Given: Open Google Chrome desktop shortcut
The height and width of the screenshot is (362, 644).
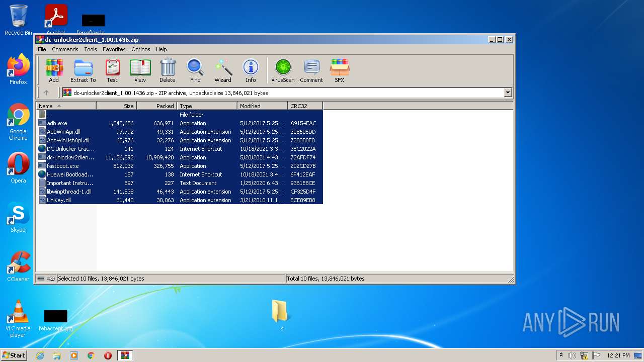Looking at the screenshot, I should click(x=18, y=122).
